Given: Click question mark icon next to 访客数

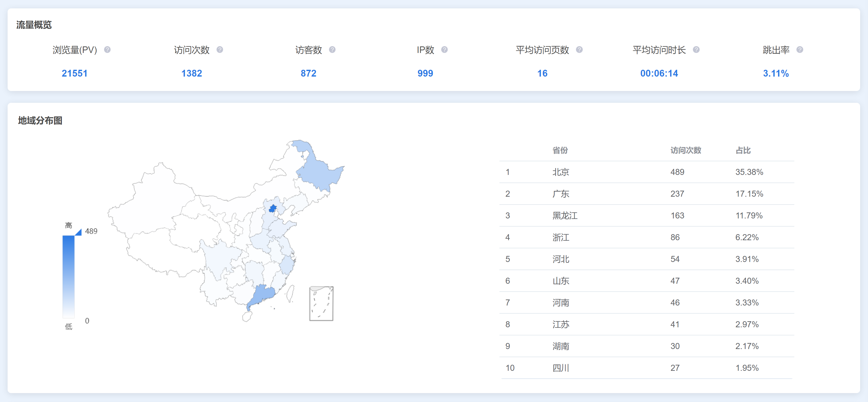Looking at the screenshot, I should click(x=332, y=50).
